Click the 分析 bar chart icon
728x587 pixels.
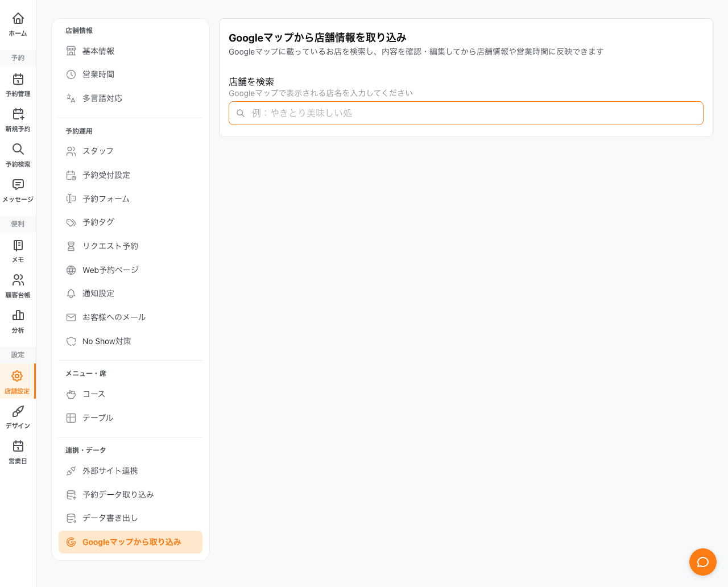tap(18, 316)
